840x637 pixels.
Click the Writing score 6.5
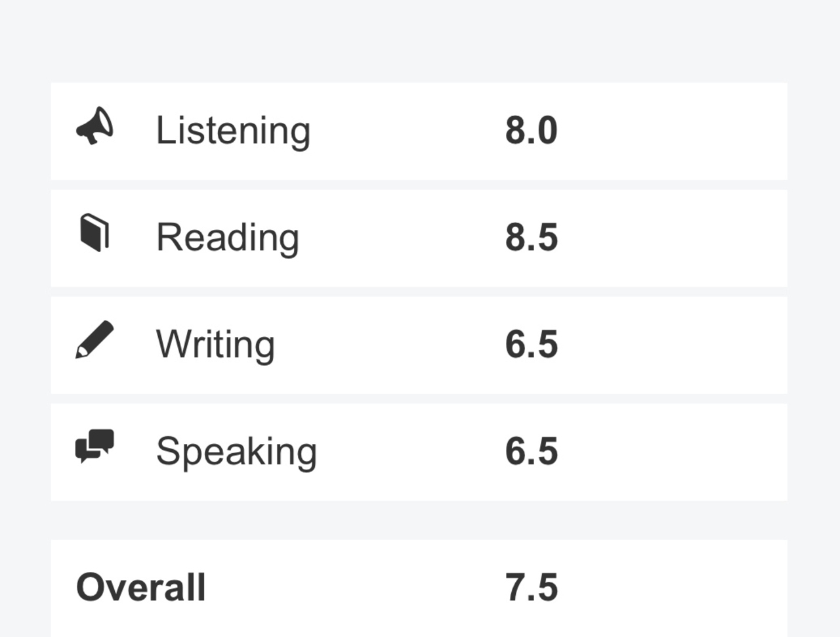pos(532,344)
